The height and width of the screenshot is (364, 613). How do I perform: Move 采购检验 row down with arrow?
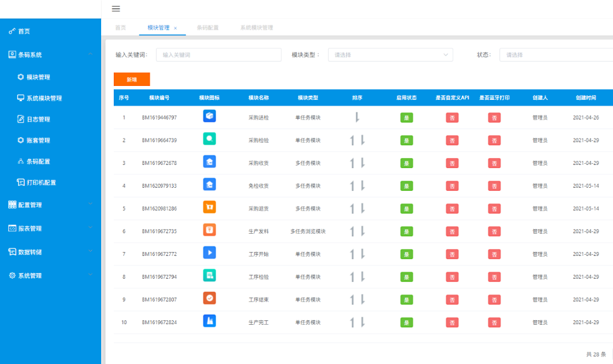(362, 140)
